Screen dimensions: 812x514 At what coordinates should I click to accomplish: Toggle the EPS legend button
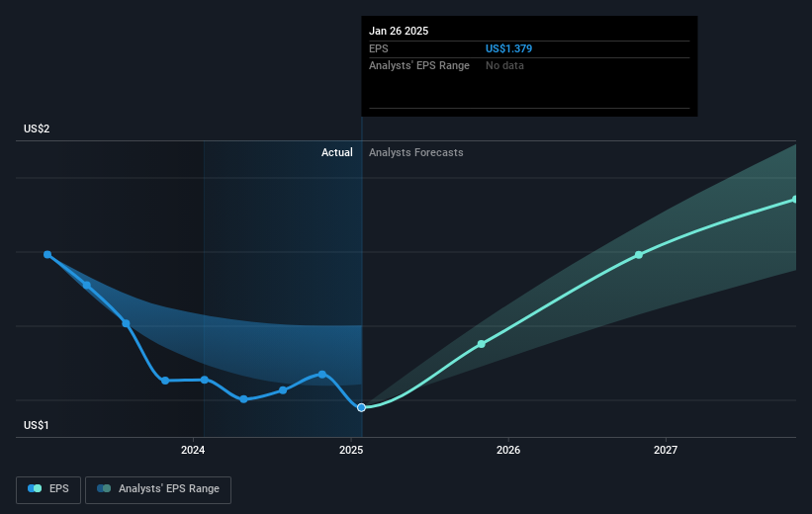(48, 489)
